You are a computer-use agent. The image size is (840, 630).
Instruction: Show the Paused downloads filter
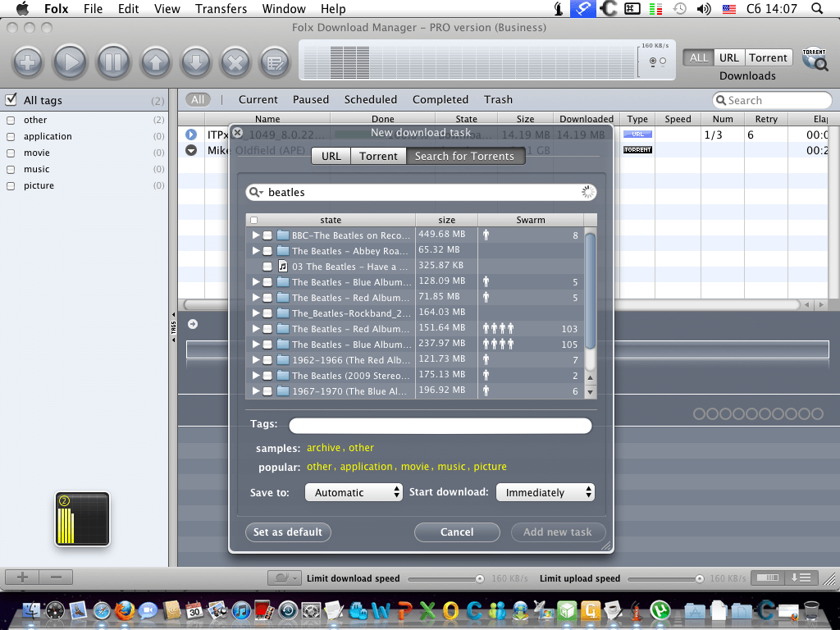pos(311,99)
